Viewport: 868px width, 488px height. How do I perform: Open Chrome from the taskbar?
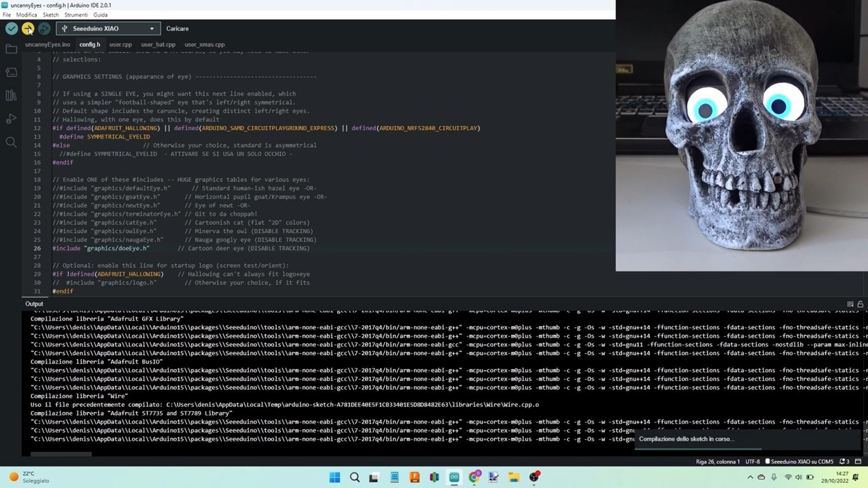pos(474,477)
